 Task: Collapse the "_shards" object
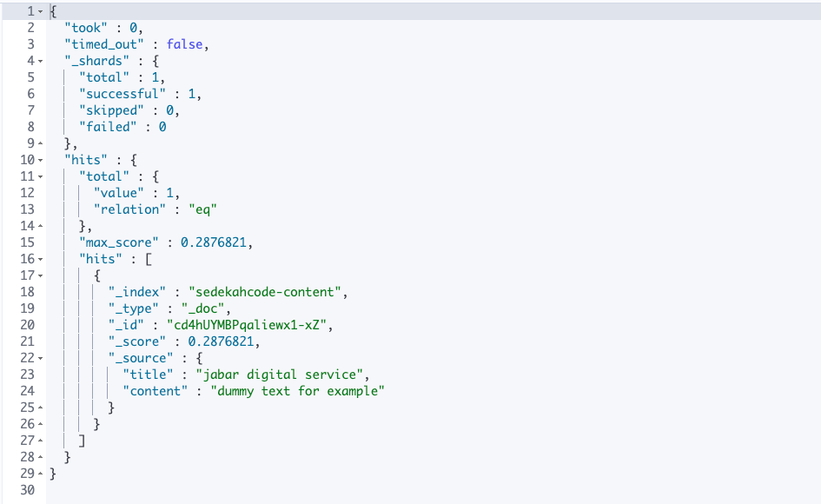41,60
